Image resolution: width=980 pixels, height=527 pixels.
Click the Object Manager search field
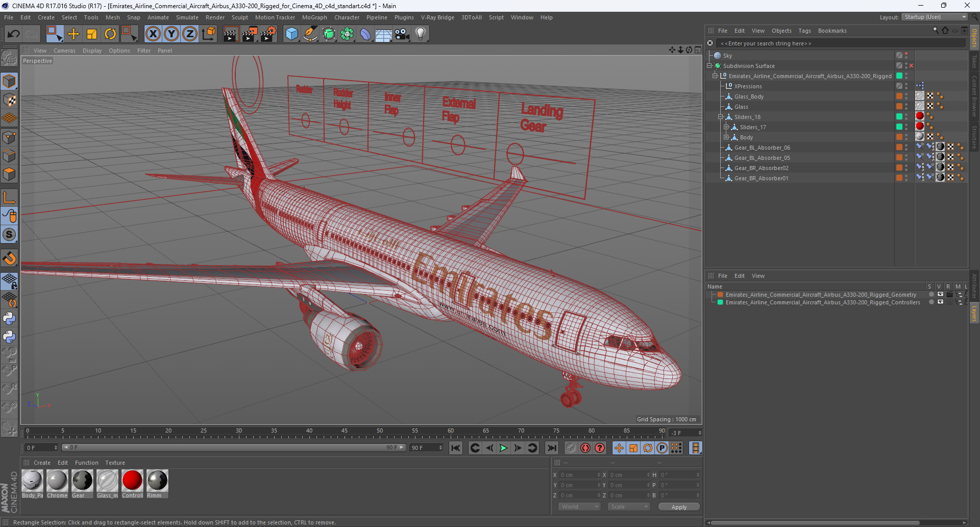(841, 43)
